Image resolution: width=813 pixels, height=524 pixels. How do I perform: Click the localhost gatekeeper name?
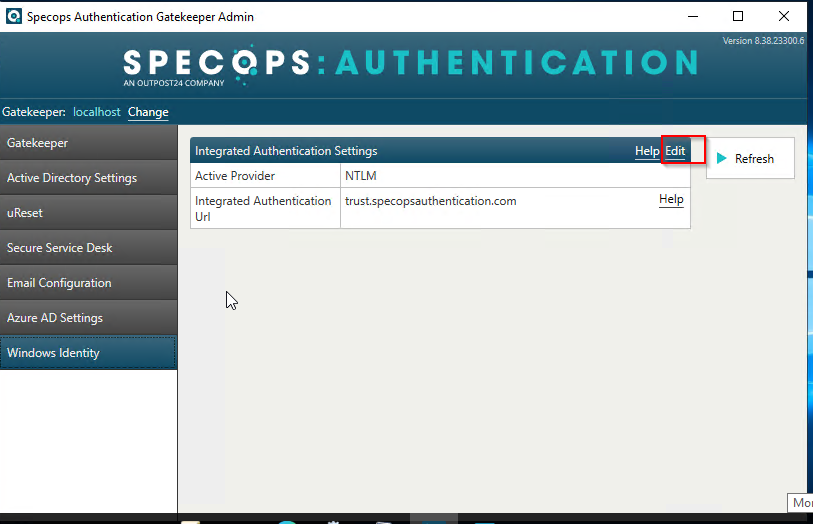click(96, 112)
